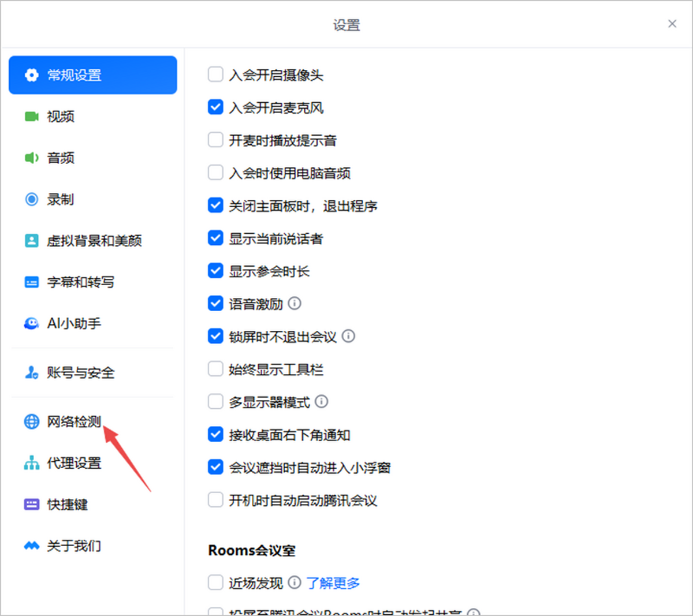693x616 pixels.
Task: Uncheck 入会开启麦克风 option
Action: tap(215, 107)
